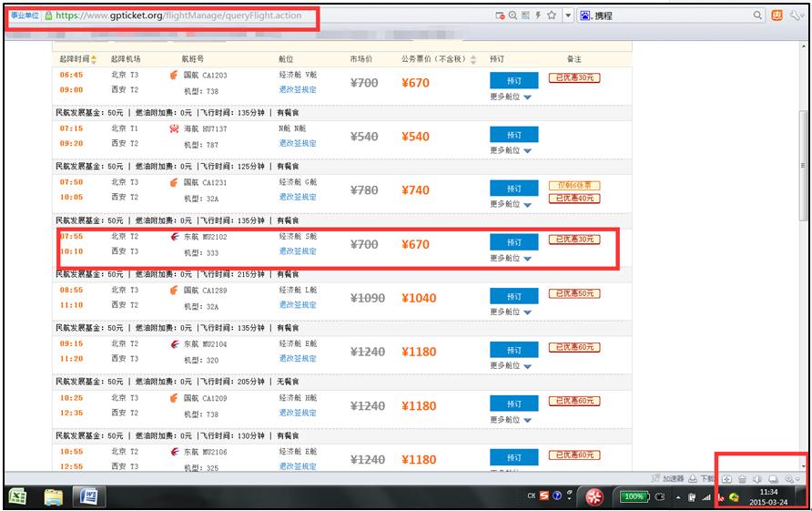Image resolution: width=812 pixels, height=511 pixels.
Task: Open address bar history dropdown arrow
Action: [568, 15]
